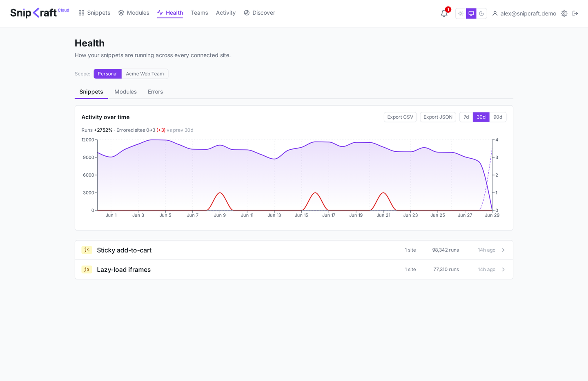Go to Activity page
Viewport: 588px width, 381px height.
pos(226,13)
